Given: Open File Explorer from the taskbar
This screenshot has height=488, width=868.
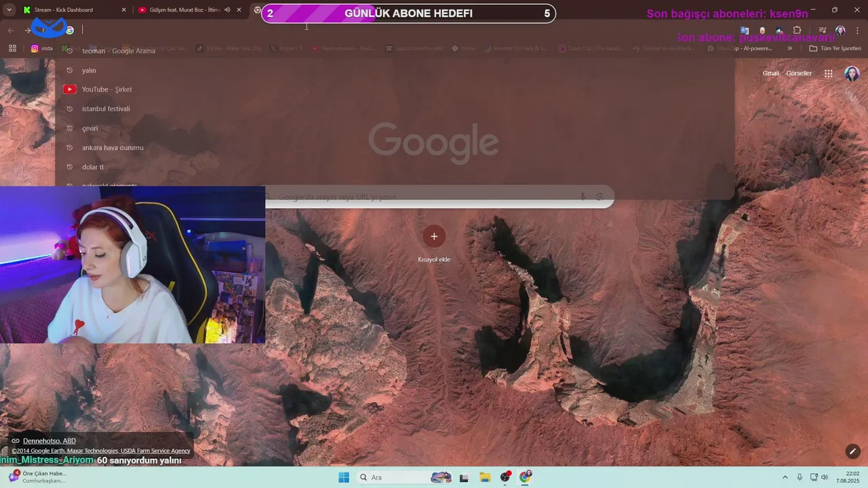Looking at the screenshot, I should click(485, 477).
